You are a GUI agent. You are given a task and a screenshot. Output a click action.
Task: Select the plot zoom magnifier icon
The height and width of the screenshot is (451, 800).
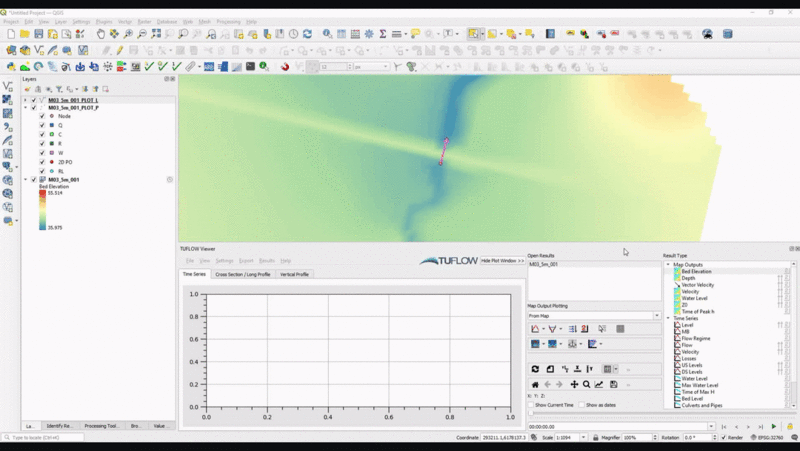pos(587,385)
